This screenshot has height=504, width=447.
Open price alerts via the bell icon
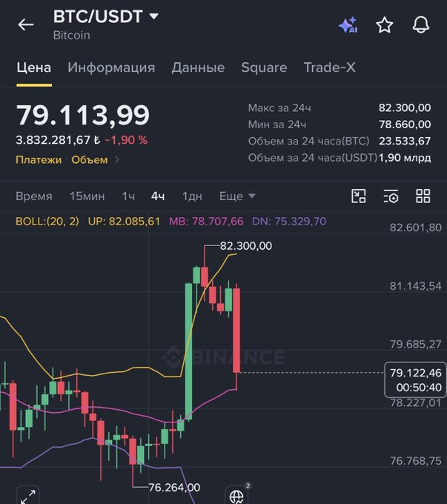(x=421, y=24)
